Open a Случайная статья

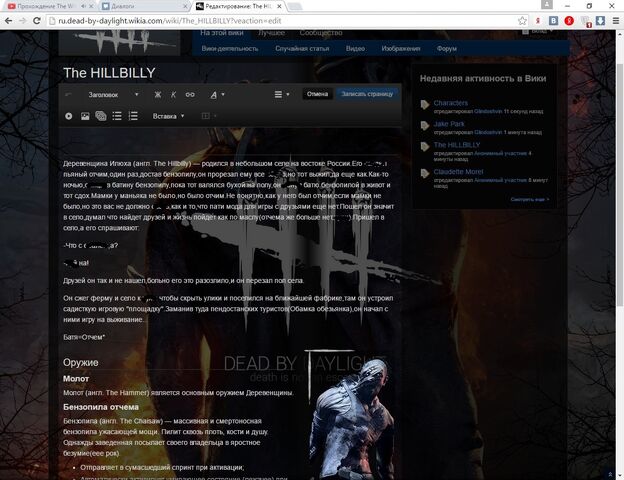point(302,49)
